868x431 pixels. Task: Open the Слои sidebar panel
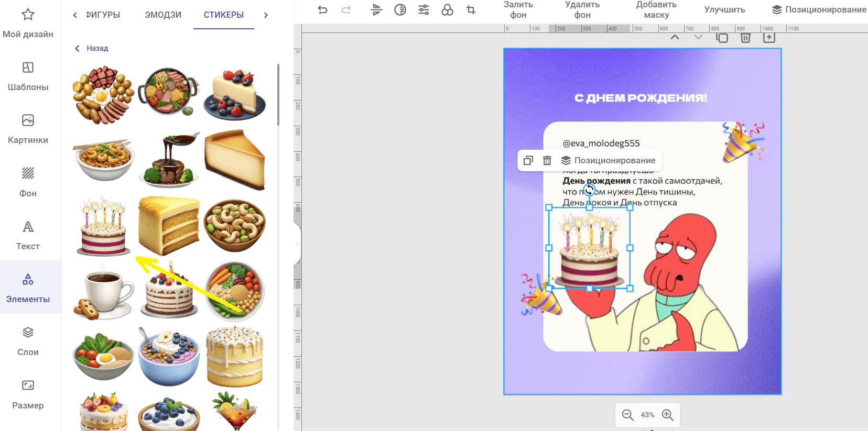(x=28, y=341)
